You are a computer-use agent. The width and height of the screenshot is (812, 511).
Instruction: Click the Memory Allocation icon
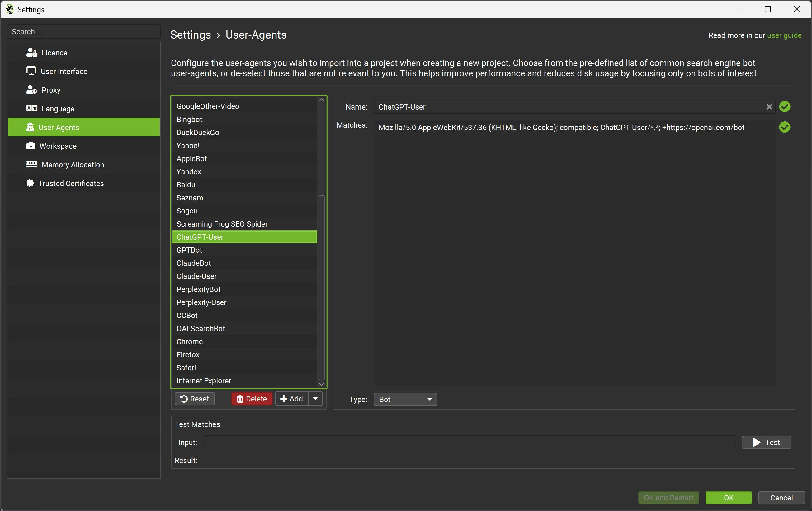coord(32,165)
